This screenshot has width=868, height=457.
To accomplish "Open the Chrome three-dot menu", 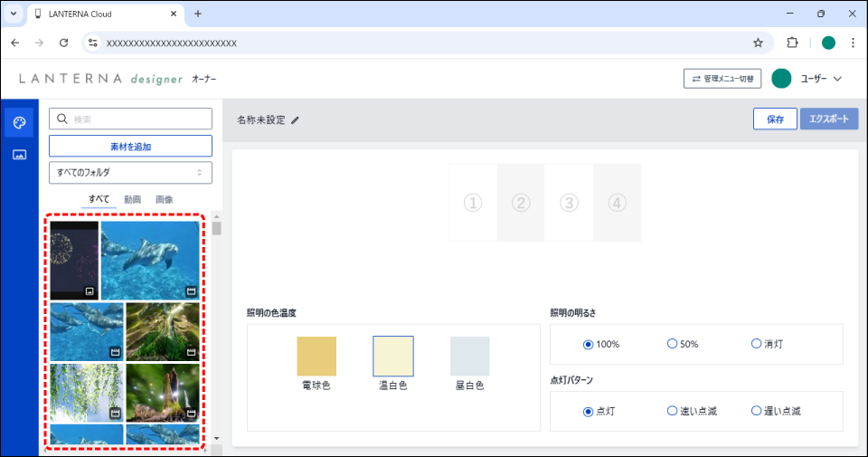I will tap(852, 43).
